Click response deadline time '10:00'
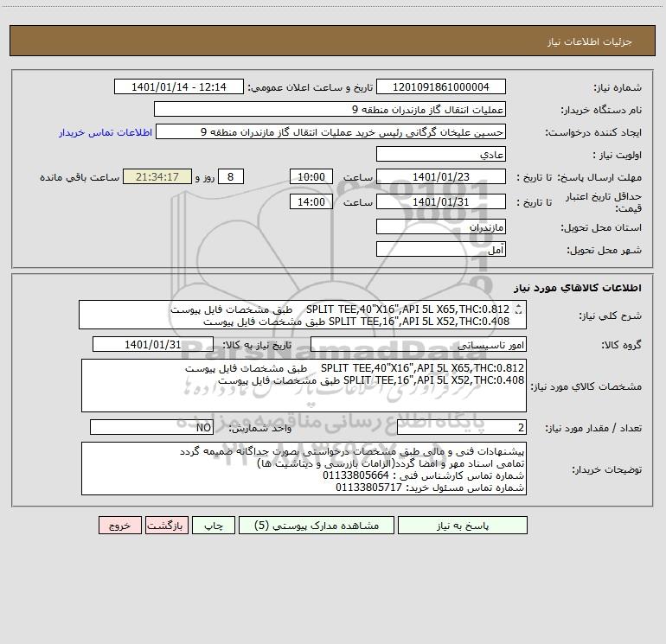 click(311, 176)
